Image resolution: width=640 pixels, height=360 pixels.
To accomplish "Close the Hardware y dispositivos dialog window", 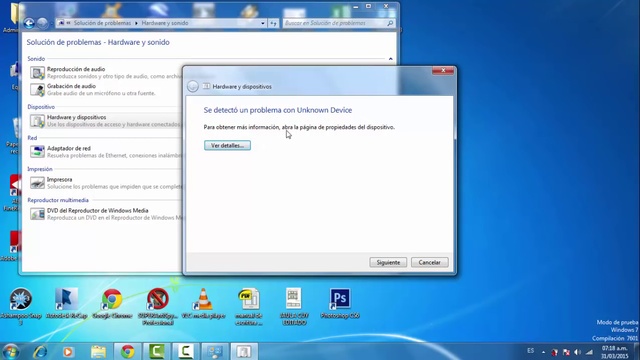I will (x=443, y=71).
